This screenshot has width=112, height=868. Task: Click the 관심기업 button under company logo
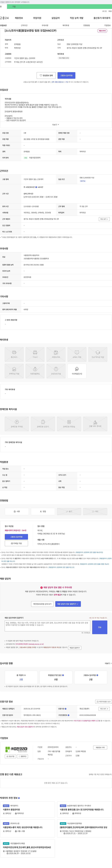click(x=10, y=757)
